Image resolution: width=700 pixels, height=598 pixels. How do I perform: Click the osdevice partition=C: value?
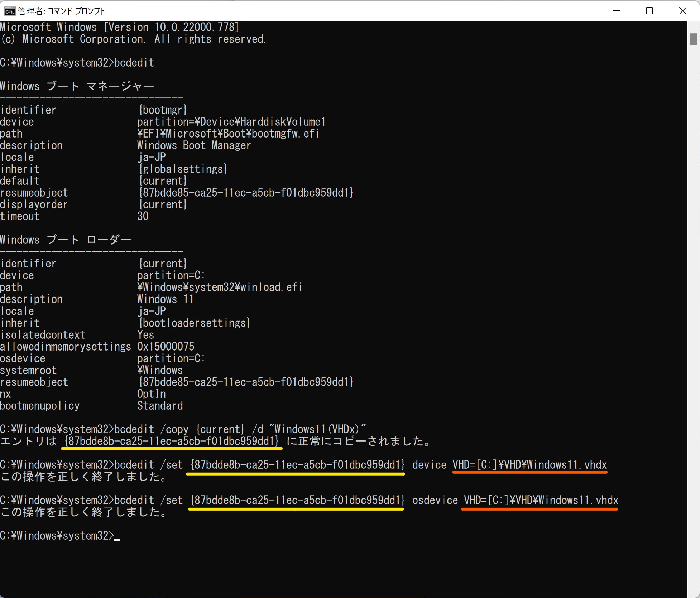pos(171,358)
